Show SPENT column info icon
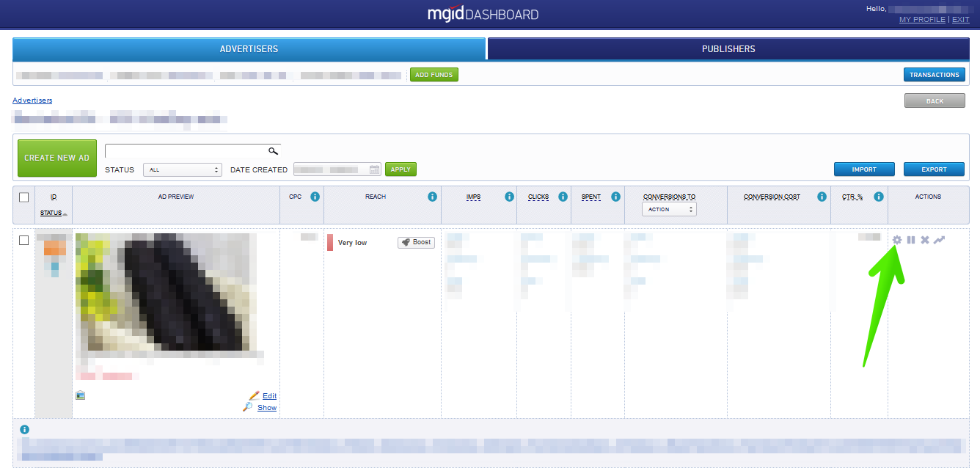The height and width of the screenshot is (468, 980). (x=615, y=197)
